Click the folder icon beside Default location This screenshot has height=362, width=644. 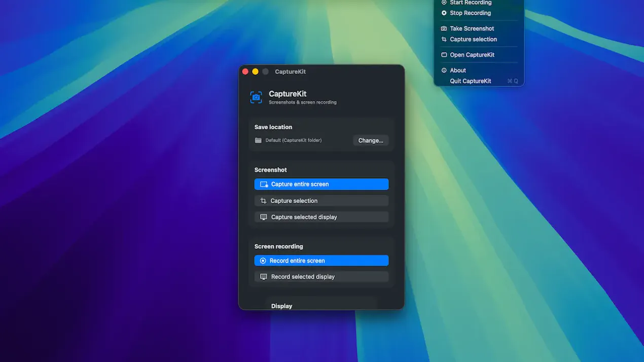point(258,140)
